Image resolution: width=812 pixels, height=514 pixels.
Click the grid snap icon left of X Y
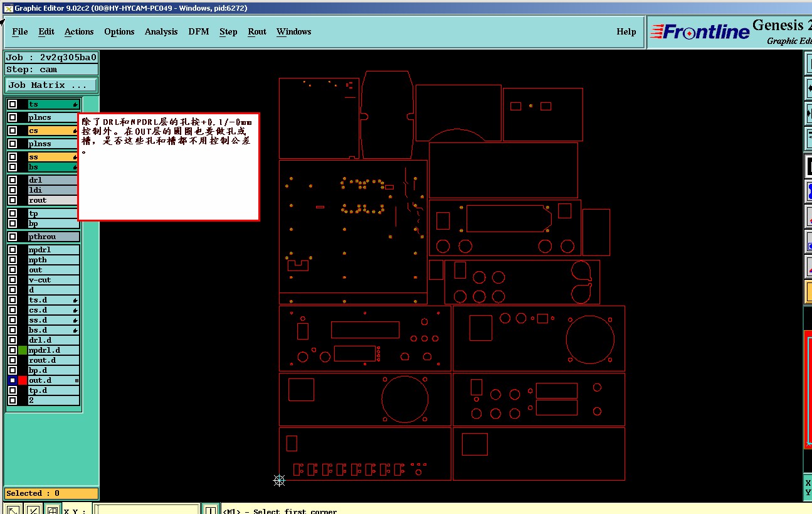pyautogui.click(x=53, y=510)
